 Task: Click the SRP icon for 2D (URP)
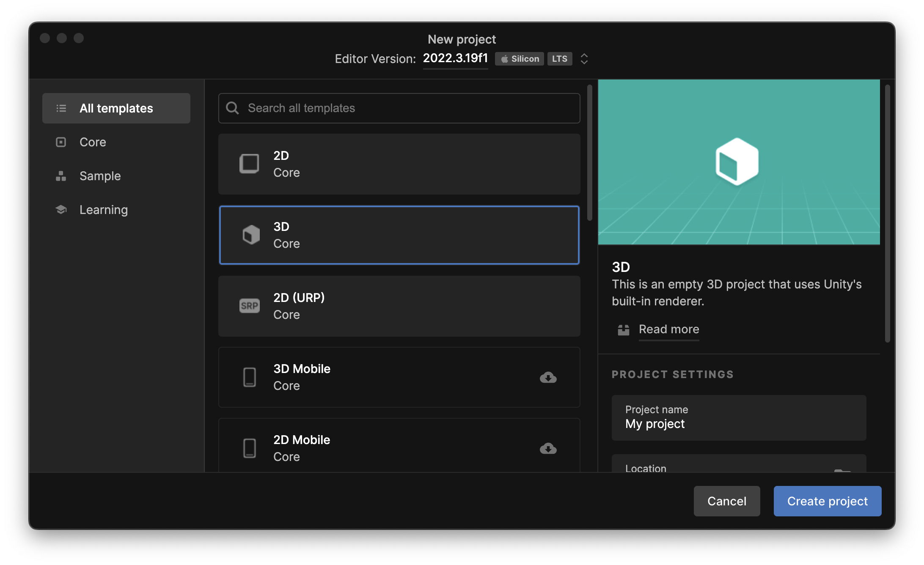[249, 306]
